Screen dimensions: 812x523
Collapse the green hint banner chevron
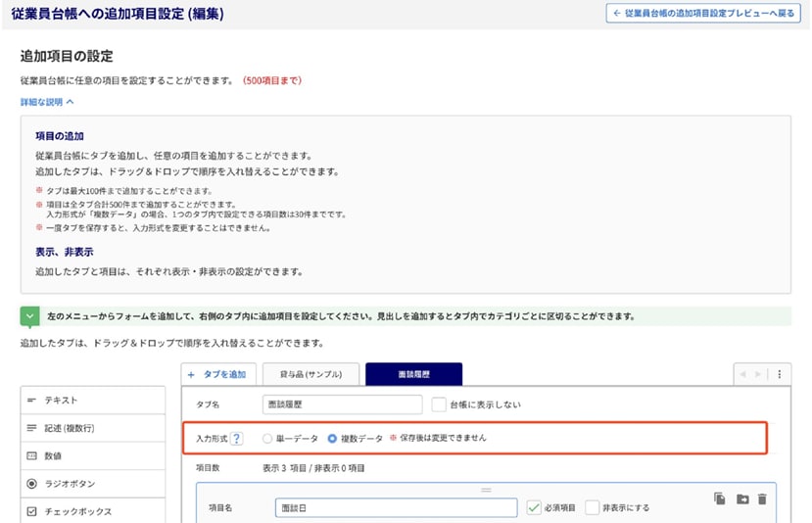click(x=30, y=316)
